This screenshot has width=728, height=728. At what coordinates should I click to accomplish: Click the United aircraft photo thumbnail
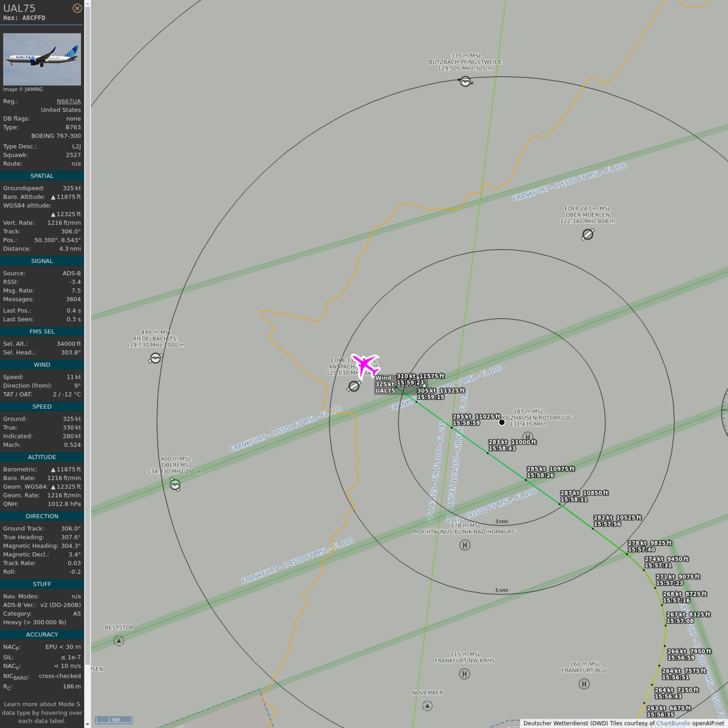click(x=42, y=59)
